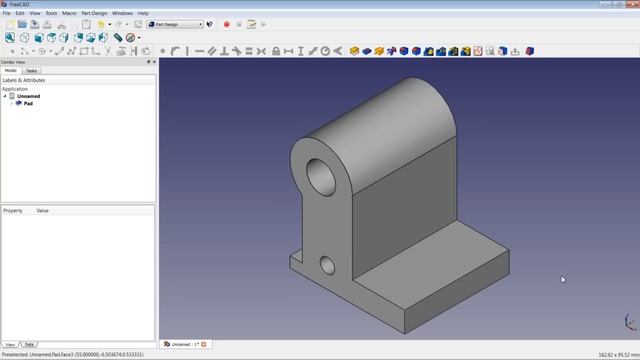This screenshot has width=640, height=360.
Task: Click the Paste clipboard icon
Action: coord(86,24)
